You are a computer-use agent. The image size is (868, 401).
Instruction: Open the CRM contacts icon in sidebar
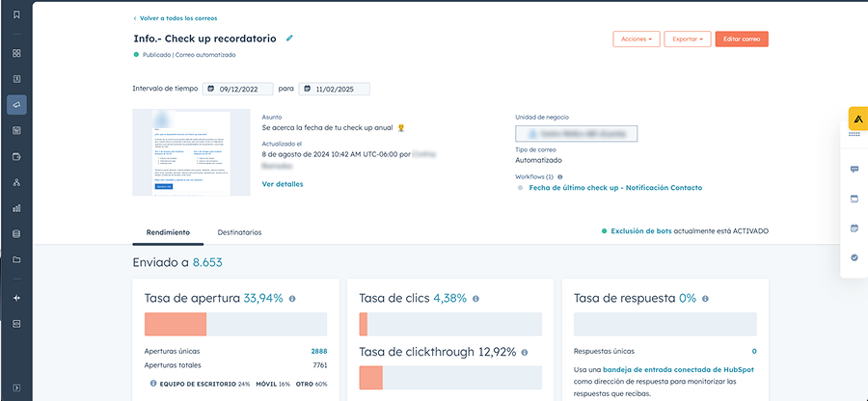click(x=16, y=79)
